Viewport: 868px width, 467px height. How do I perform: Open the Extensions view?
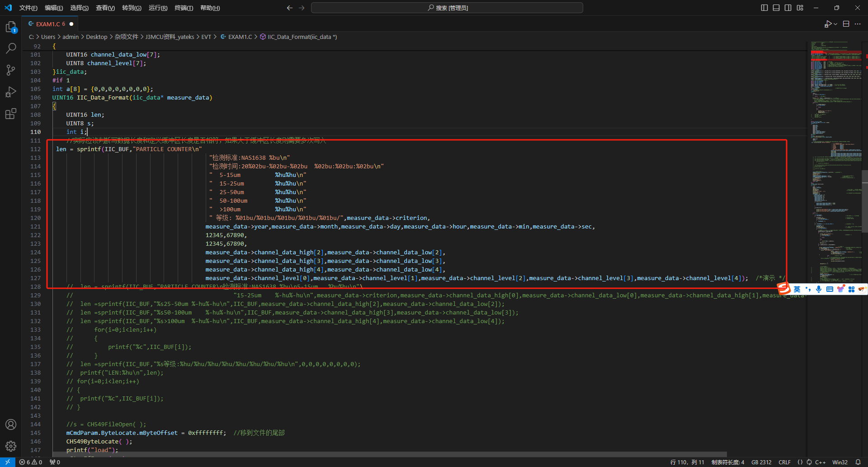(11, 114)
